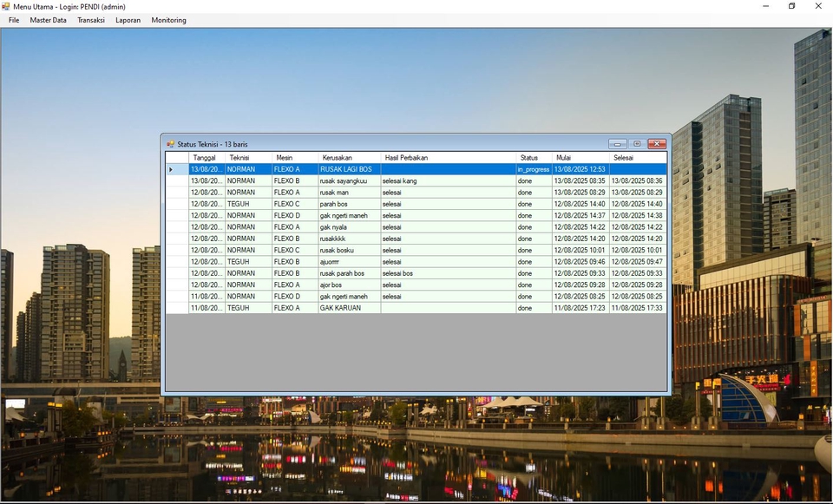Open the Master Data menu
The width and height of the screenshot is (833, 504).
(x=48, y=20)
